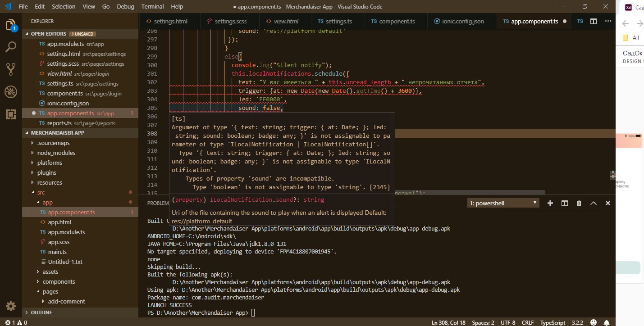Open Untitled-1.txt in the file tree
Image resolution: width=644 pixels, height=326 pixels.
(x=80, y=262)
